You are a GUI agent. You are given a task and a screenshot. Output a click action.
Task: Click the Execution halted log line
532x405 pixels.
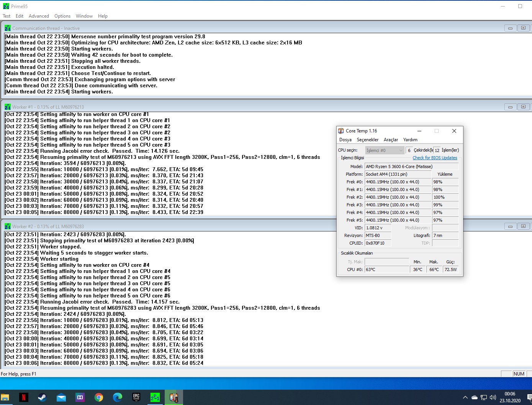click(x=59, y=67)
